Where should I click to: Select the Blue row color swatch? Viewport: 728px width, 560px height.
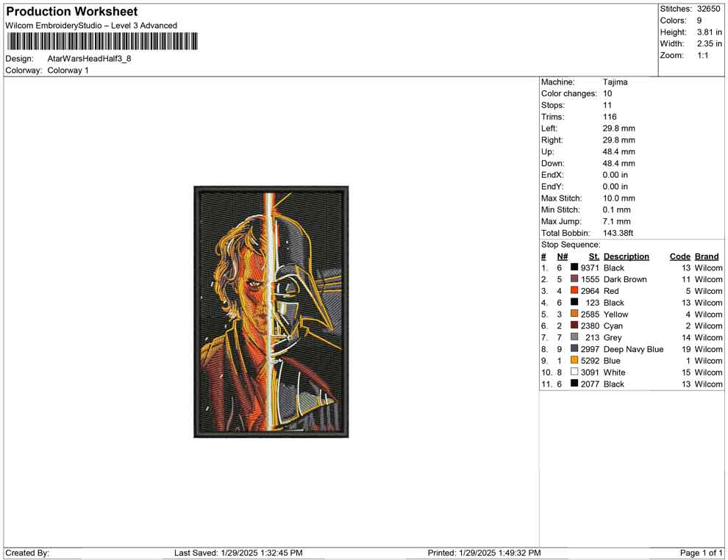coord(574,360)
